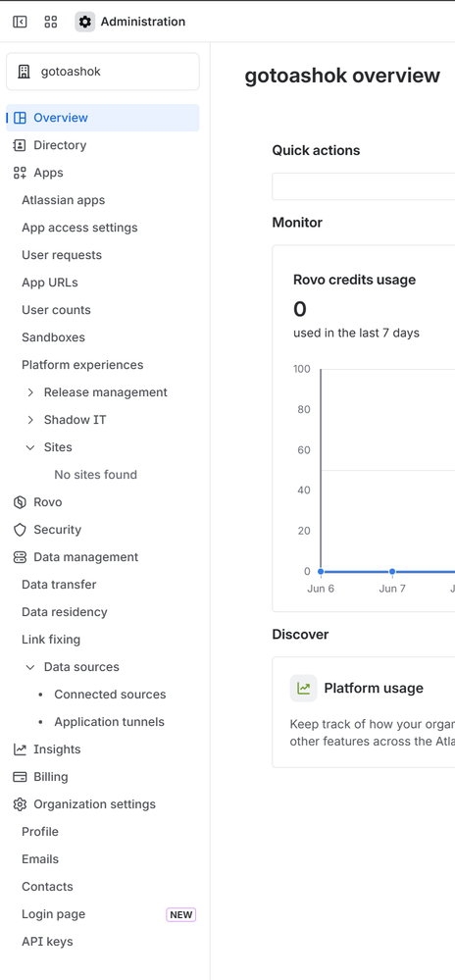455x980 pixels.
Task: Click the Data management server icon
Action: pos(20,557)
